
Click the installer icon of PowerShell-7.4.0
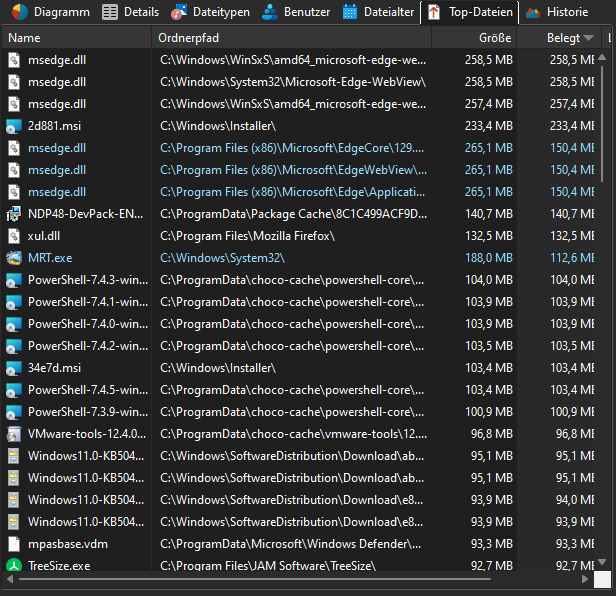point(14,324)
